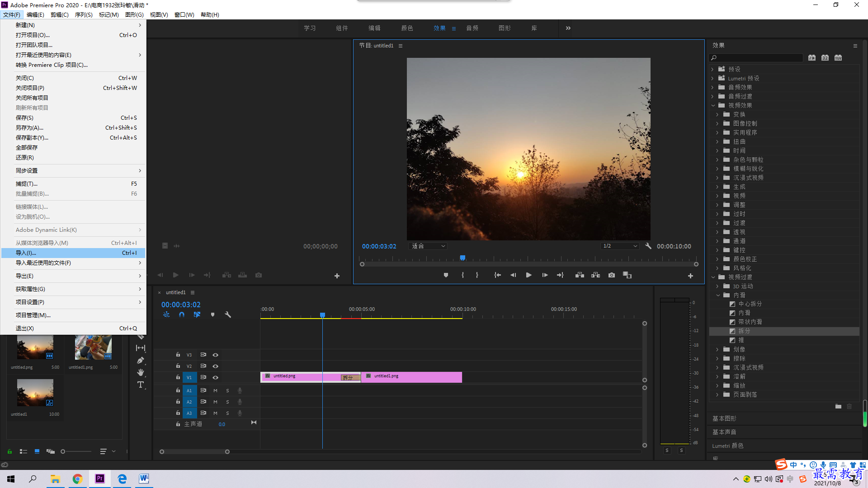
Task: Open 编辑(E) menu in menu bar
Action: [35, 15]
